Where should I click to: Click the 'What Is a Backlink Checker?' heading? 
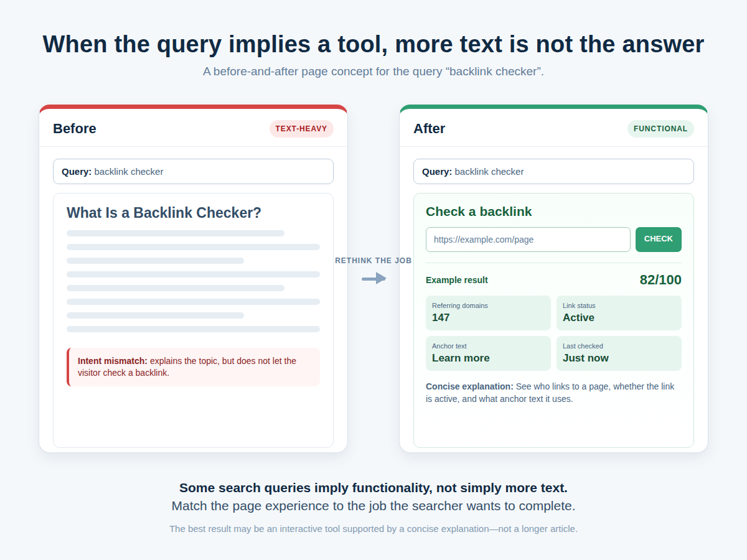(x=164, y=213)
